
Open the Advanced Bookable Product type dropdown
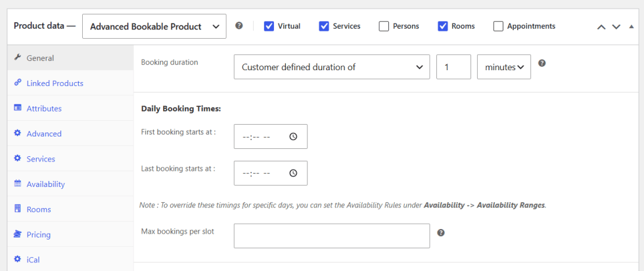(154, 26)
